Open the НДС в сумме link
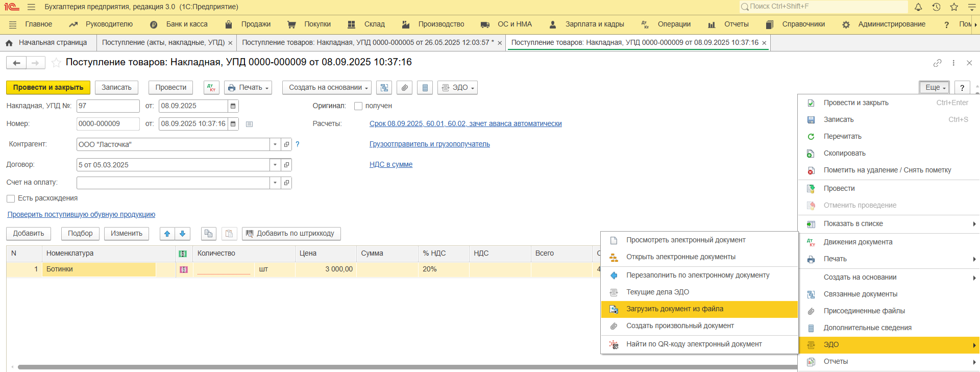The height and width of the screenshot is (372, 980). click(391, 165)
